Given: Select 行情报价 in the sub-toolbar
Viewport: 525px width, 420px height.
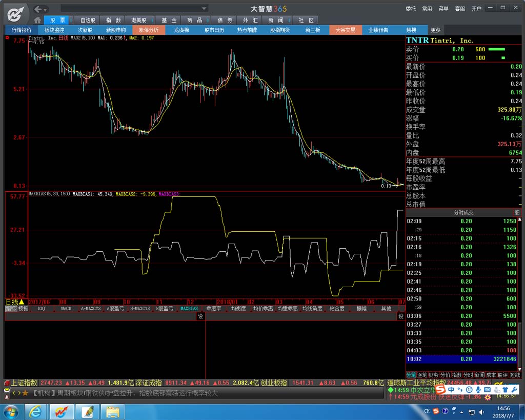Looking at the screenshot, I should [x=22, y=30].
